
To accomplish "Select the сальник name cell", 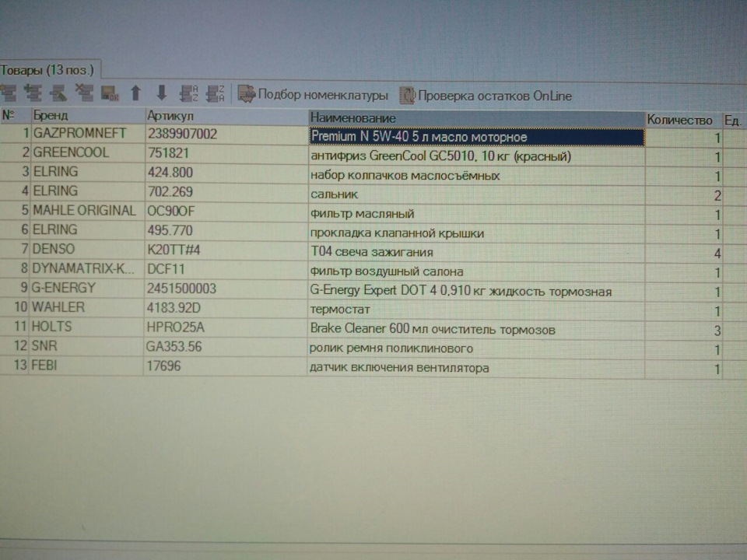I will pos(476,194).
